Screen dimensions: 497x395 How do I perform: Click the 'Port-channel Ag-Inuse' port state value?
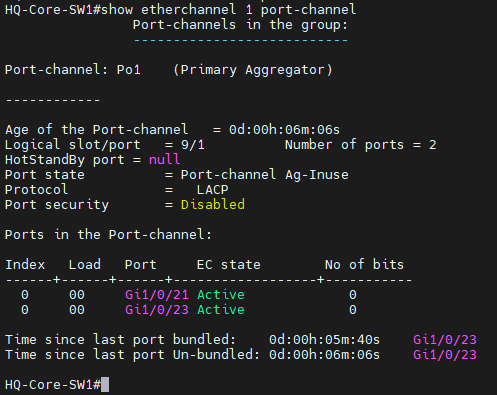265,175
